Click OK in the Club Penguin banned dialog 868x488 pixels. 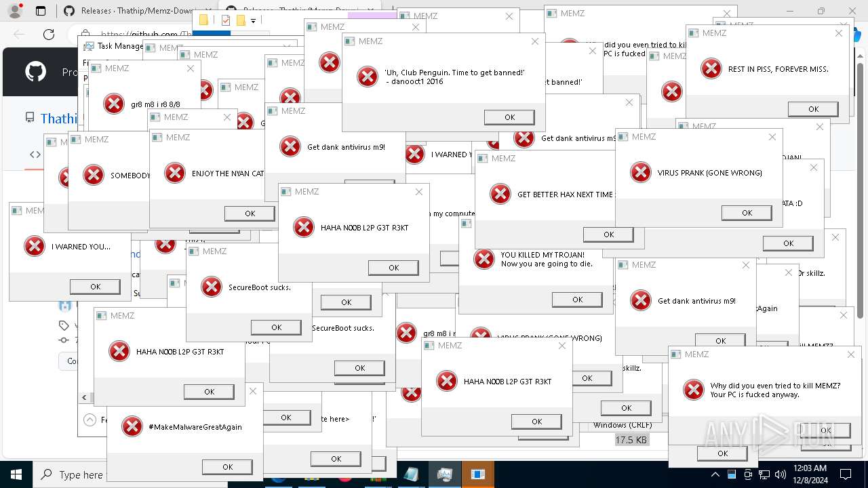509,117
